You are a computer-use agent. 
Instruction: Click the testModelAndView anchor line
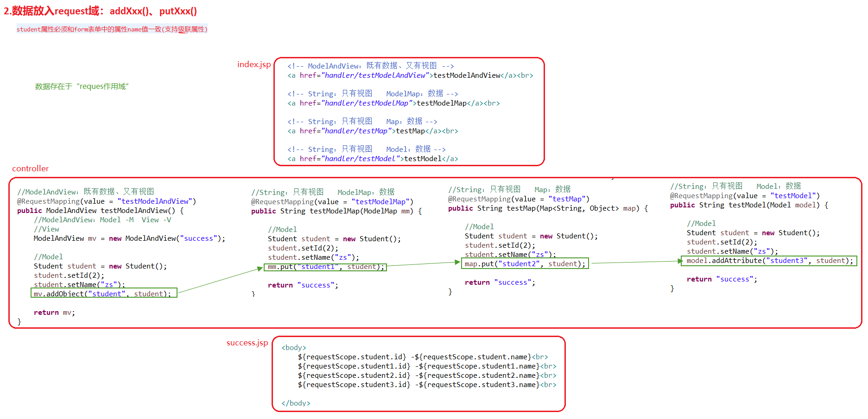pos(410,75)
